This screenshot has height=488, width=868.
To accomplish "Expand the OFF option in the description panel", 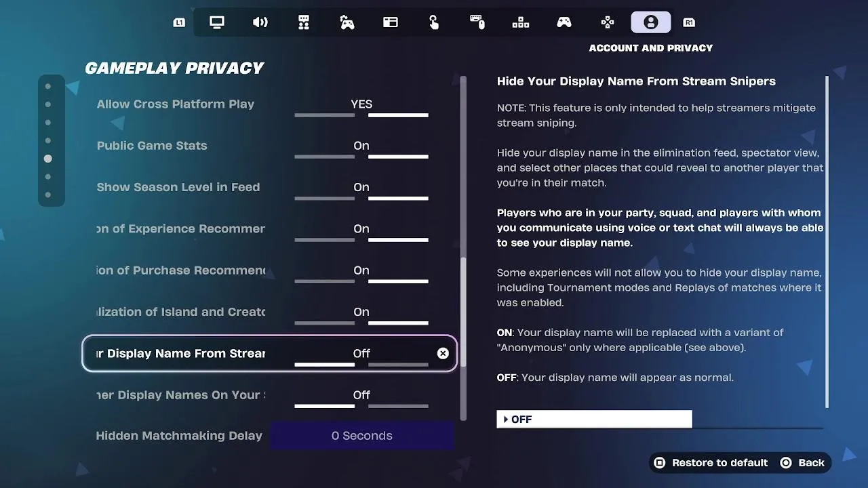I will tap(594, 420).
